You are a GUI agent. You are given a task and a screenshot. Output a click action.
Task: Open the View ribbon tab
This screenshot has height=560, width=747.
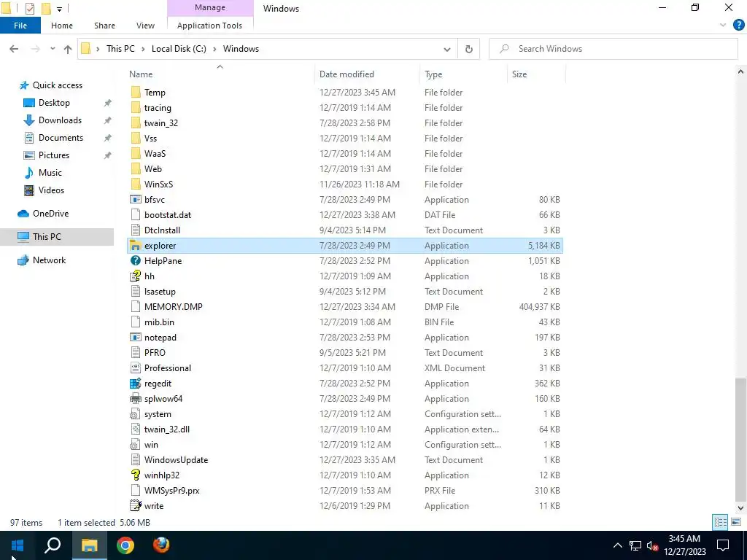pyautogui.click(x=145, y=26)
